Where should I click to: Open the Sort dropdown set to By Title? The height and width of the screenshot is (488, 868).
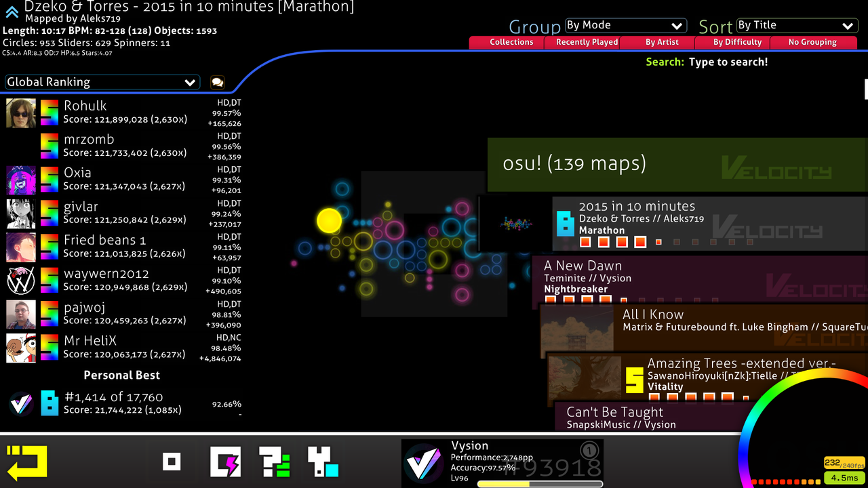pos(797,26)
